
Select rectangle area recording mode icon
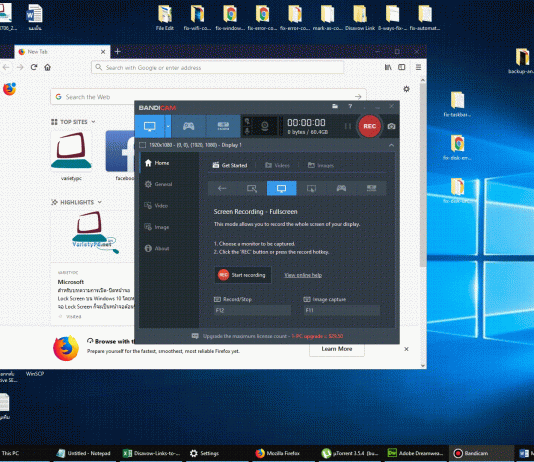coord(252,188)
